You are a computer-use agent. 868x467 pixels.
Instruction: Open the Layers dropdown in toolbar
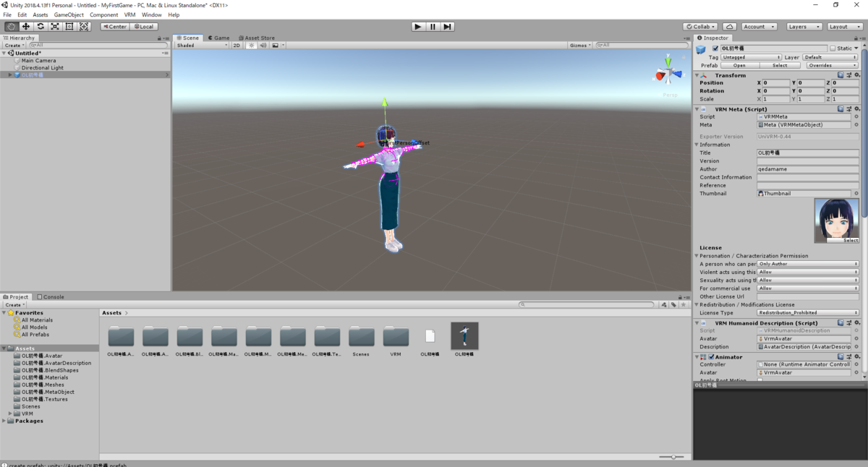click(804, 27)
